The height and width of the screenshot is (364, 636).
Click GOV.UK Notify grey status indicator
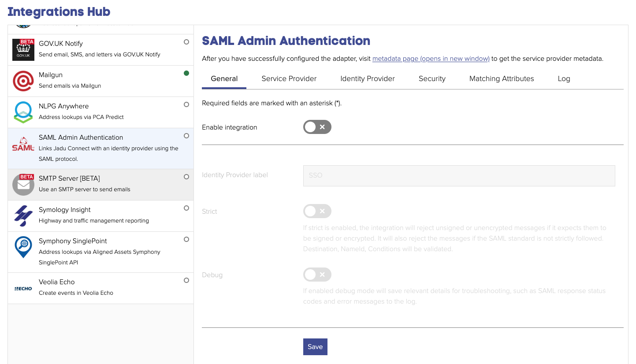coord(186,42)
